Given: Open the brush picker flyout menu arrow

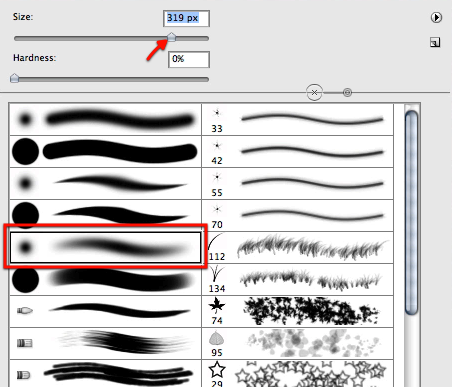Looking at the screenshot, I should [x=436, y=17].
